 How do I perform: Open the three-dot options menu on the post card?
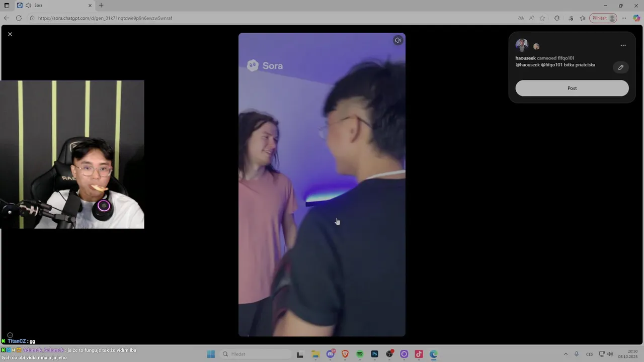[623, 45]
